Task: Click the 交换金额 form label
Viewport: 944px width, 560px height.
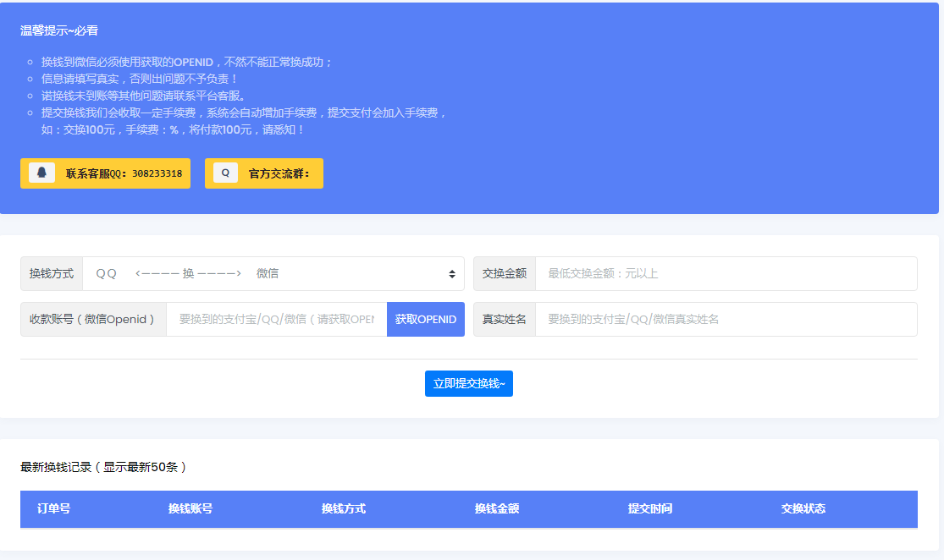Action: (x=505, y=274)
